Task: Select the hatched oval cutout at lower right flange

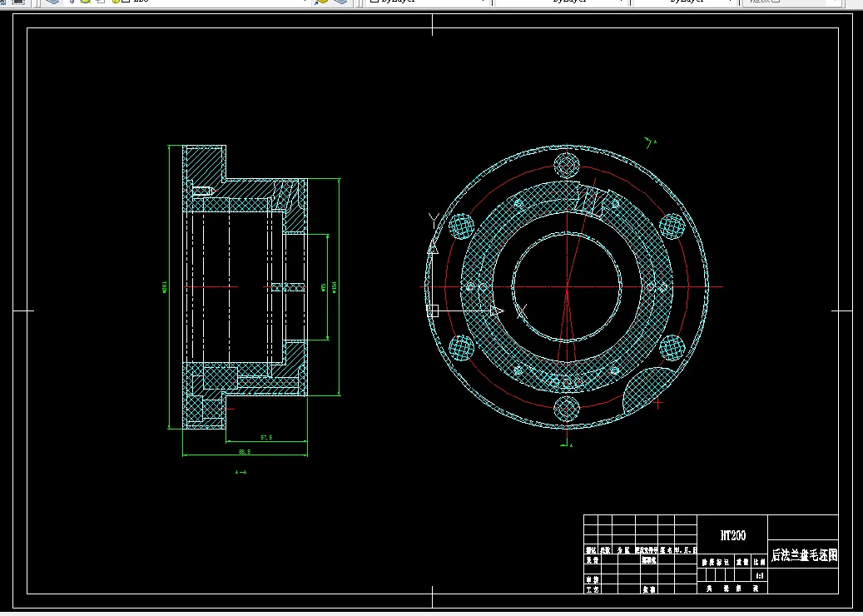Action: tap(649, 391)
